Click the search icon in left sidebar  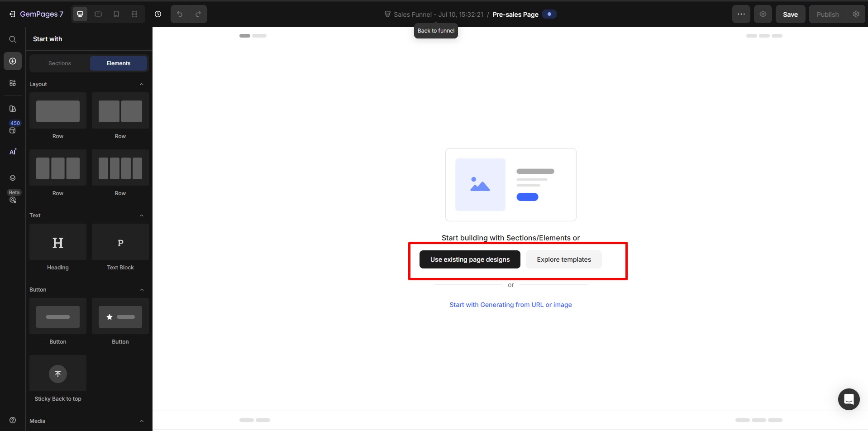pos(13,39)
